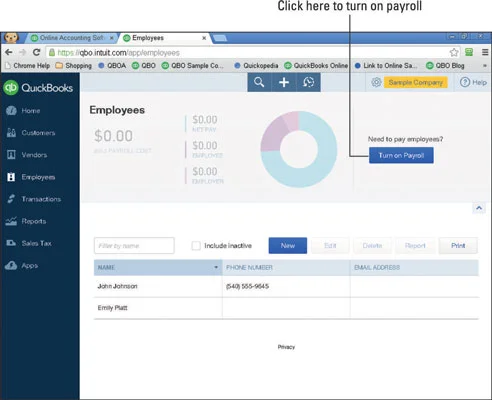
Task: Switch to the Online Accounting Soft tab
Action: (x=72, y=38)
